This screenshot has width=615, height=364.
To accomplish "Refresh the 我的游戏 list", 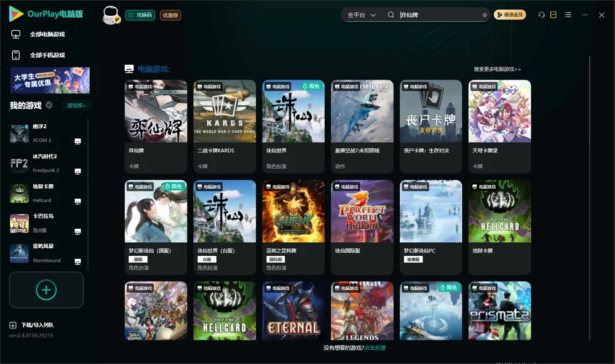I will pos(49,105).
